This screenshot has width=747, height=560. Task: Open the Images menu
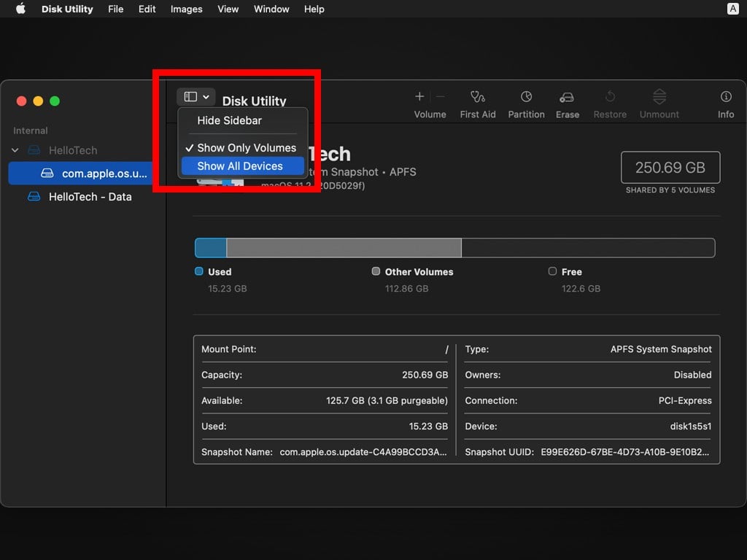[186, 9]
